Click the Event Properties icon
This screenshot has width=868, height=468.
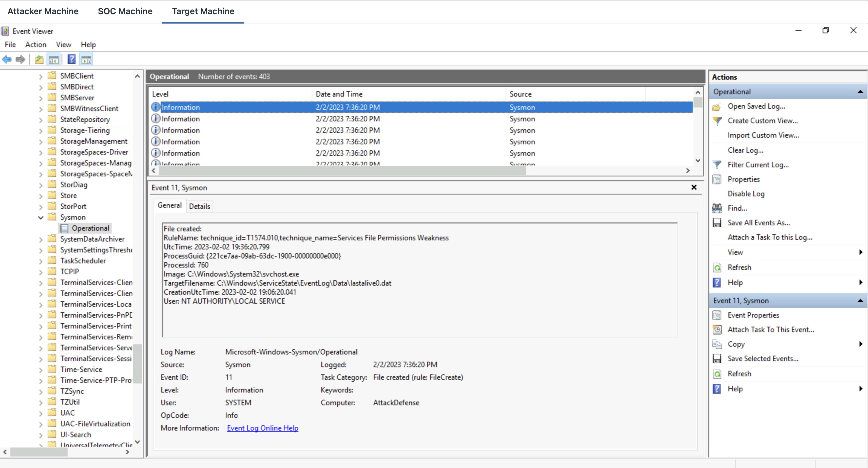717,315
